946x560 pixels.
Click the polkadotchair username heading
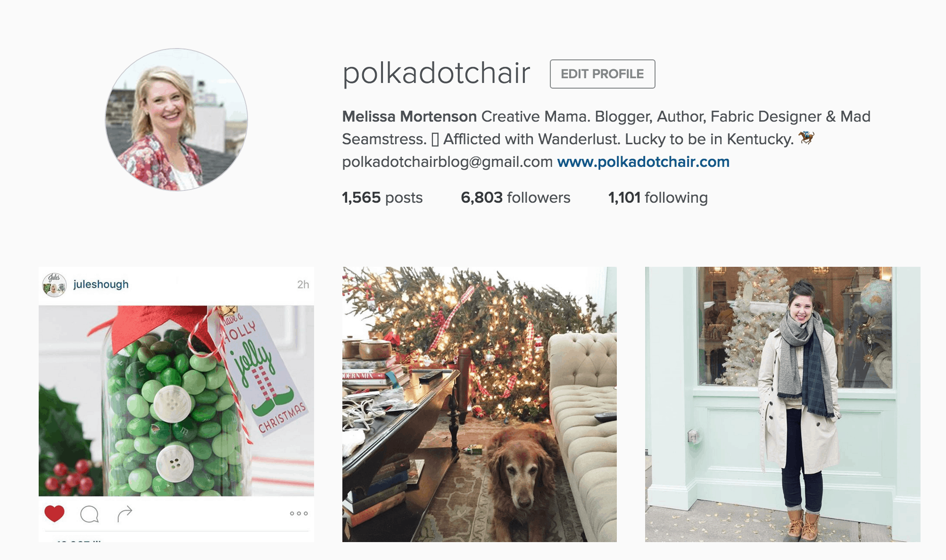436,73
